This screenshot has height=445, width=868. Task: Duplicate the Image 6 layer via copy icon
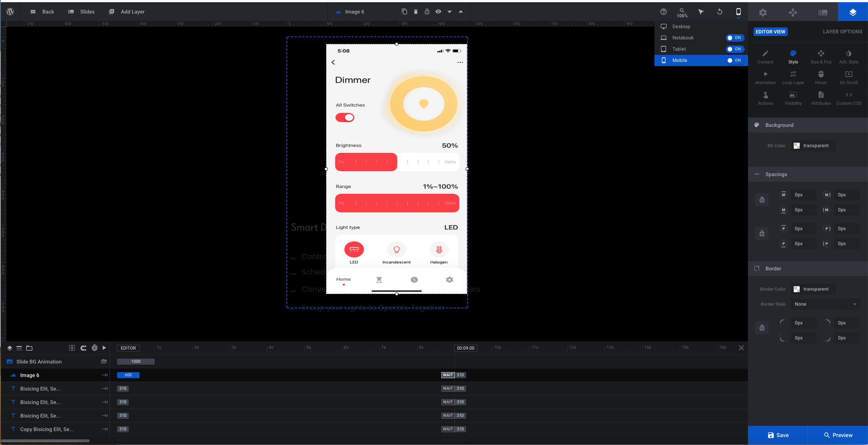click(404, 12)
